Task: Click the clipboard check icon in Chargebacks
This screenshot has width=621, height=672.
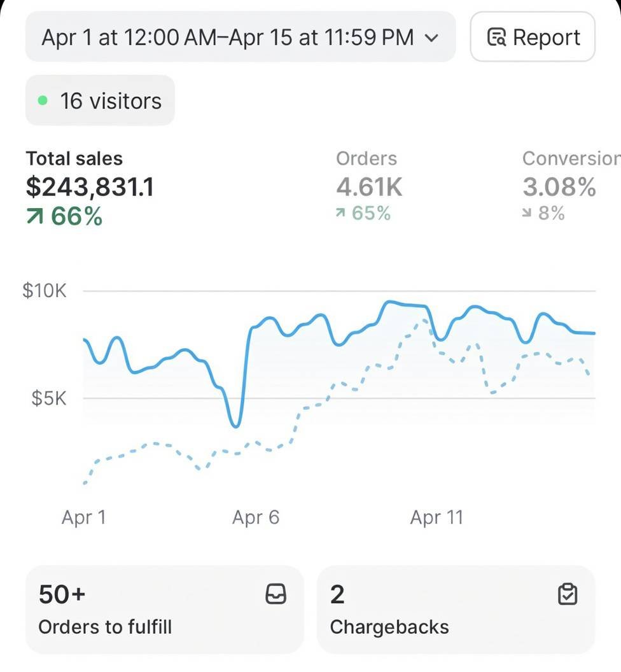Action: [x=568, y=594]
